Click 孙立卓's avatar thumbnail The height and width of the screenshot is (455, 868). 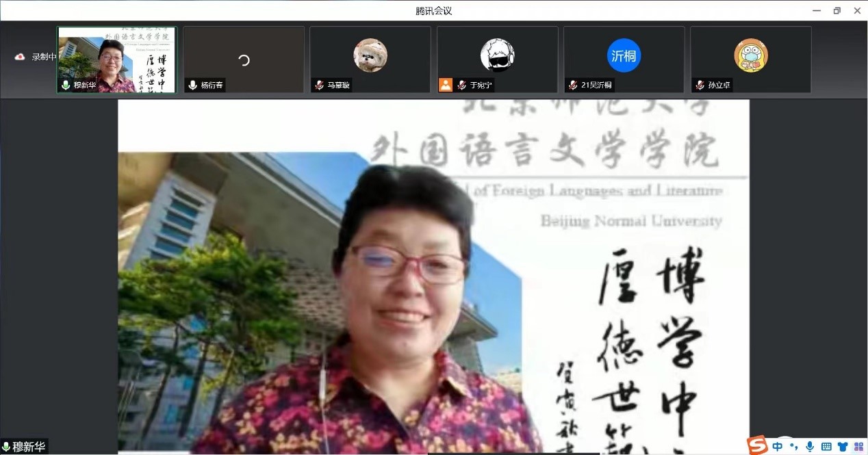(750, 55)
